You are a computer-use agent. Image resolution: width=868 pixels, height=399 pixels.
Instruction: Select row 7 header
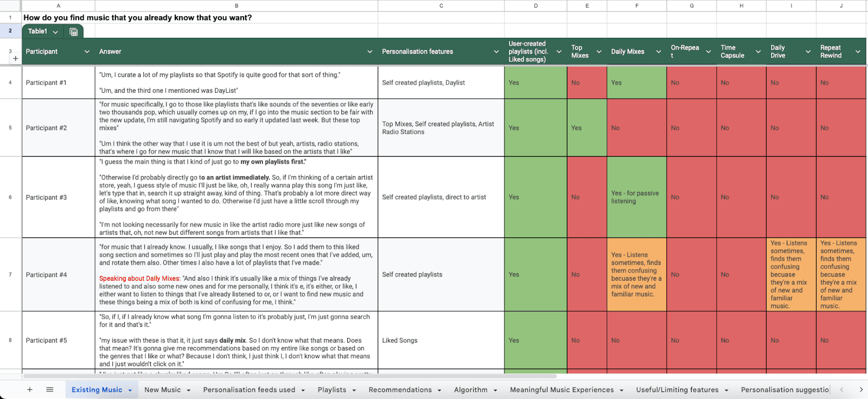point(10,274)
